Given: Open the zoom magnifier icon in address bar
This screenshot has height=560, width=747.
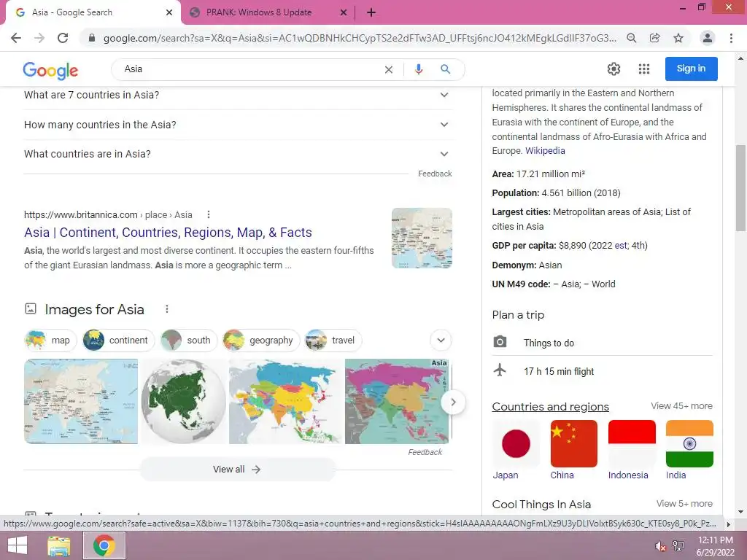Looking at the screenshot, I should 631,38.
